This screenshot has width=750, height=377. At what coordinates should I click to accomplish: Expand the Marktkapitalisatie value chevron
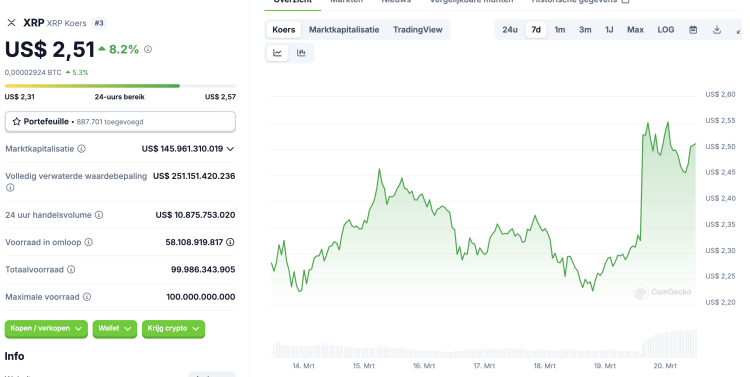(230, 149)
